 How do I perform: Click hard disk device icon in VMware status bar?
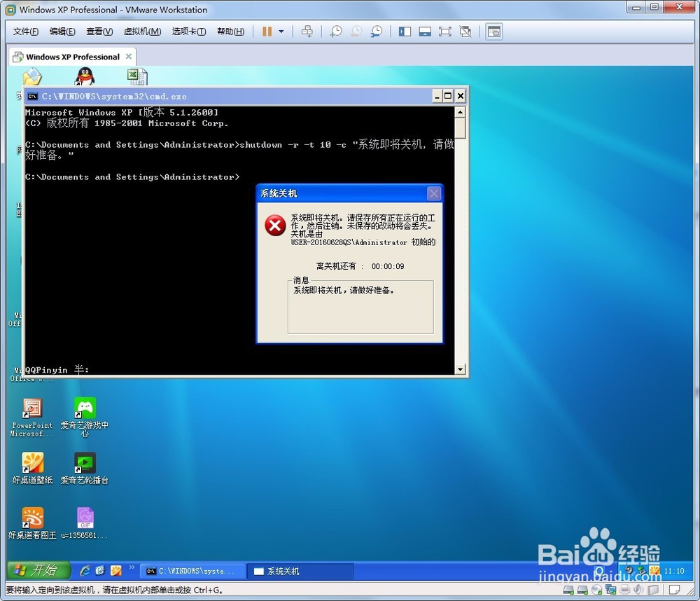pos(568,590)
